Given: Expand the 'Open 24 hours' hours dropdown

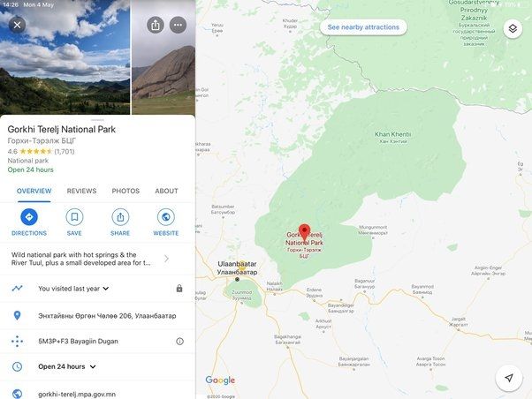Looking at the screenshot, I should pos(93,366).
